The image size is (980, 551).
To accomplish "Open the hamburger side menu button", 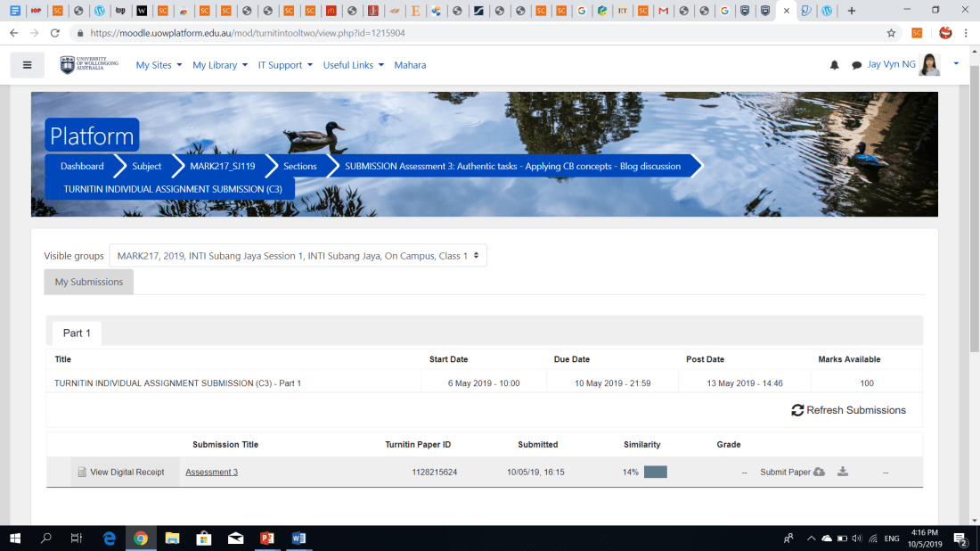I will (x=27, y=65).
